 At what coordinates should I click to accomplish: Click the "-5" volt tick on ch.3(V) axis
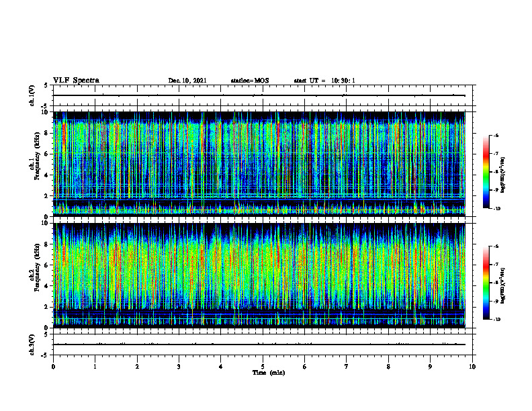coord(45,355)
